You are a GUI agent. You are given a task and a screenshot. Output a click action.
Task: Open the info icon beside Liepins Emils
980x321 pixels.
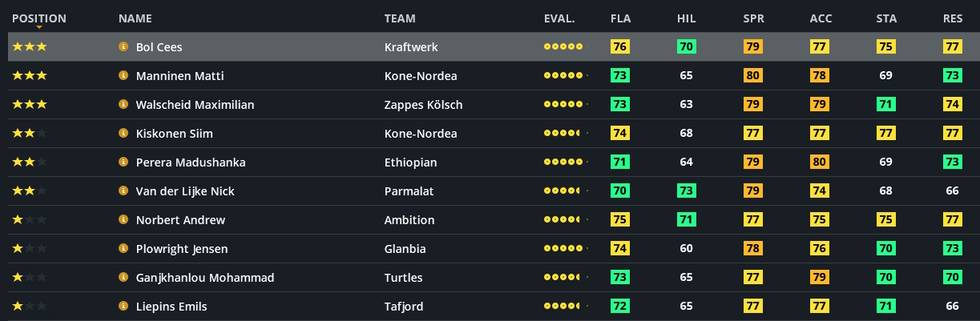[123, 307]
